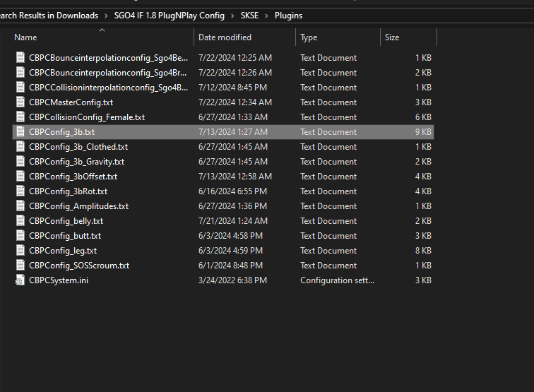
Task: Select file CBPCMasterConfig.txt
Action: pos(71,102)
